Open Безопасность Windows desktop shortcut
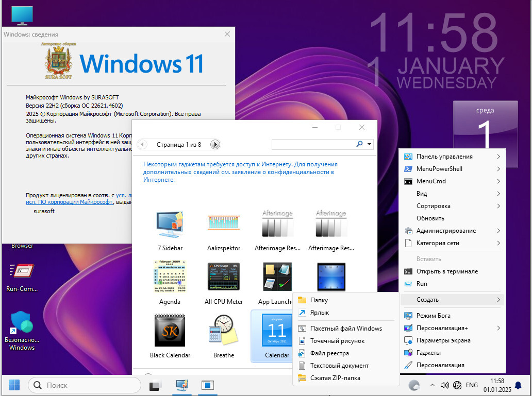The width and height of the screenshot is (532, 396). pos(22,331)
